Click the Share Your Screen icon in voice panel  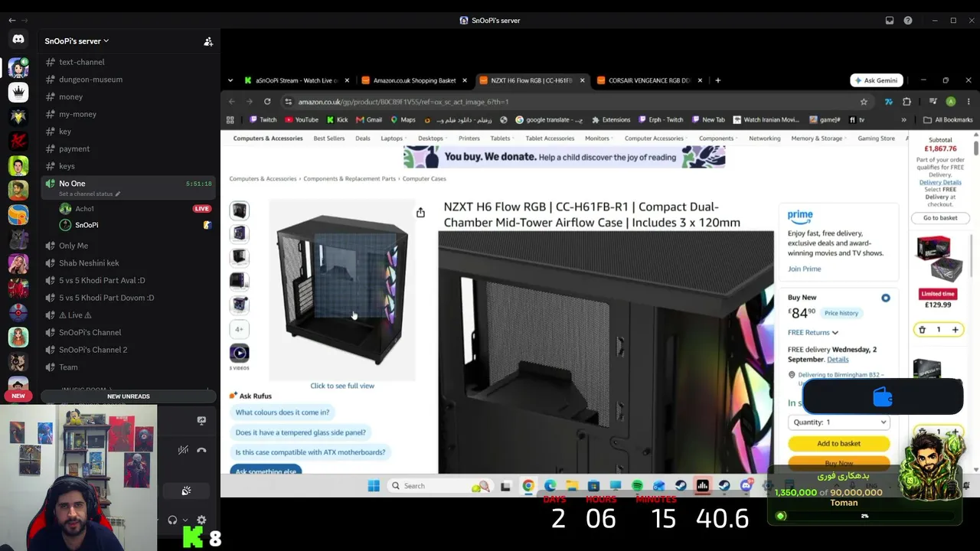tap(201, 420)
